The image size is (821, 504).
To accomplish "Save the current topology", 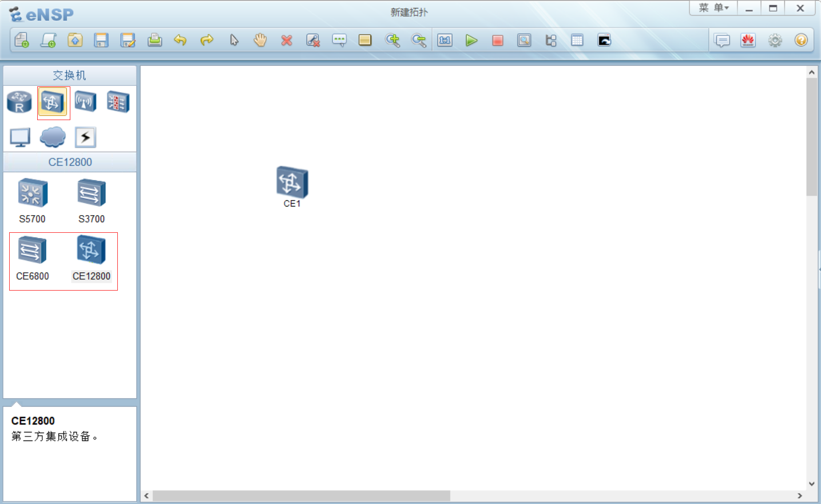I will click(101, 40).
